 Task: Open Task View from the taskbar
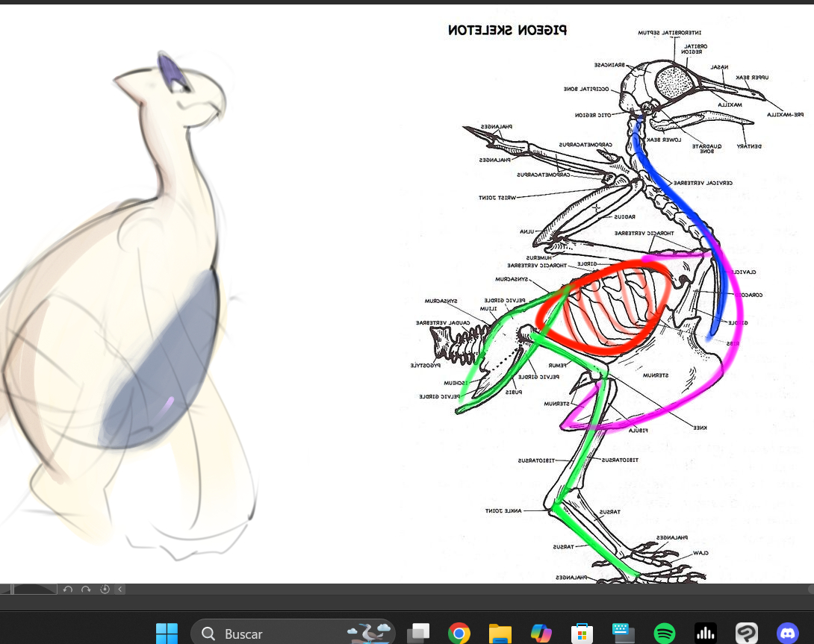418,634
